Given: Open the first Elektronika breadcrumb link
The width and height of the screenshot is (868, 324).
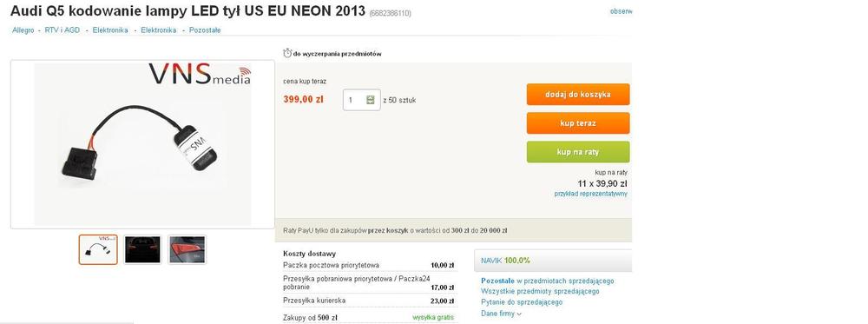Looking at the screenshot, I should point(110,30).
